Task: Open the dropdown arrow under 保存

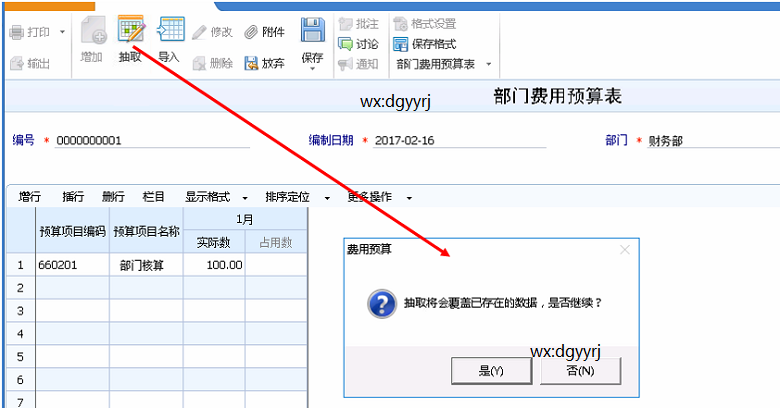Action: tap(312, 68)
